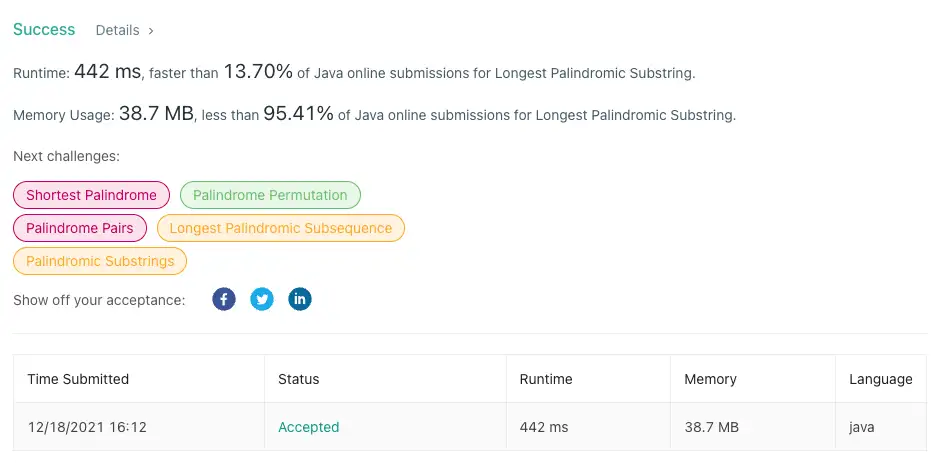Open the Details link
Viewport: 937px width, 463px height.
(117, 30)
